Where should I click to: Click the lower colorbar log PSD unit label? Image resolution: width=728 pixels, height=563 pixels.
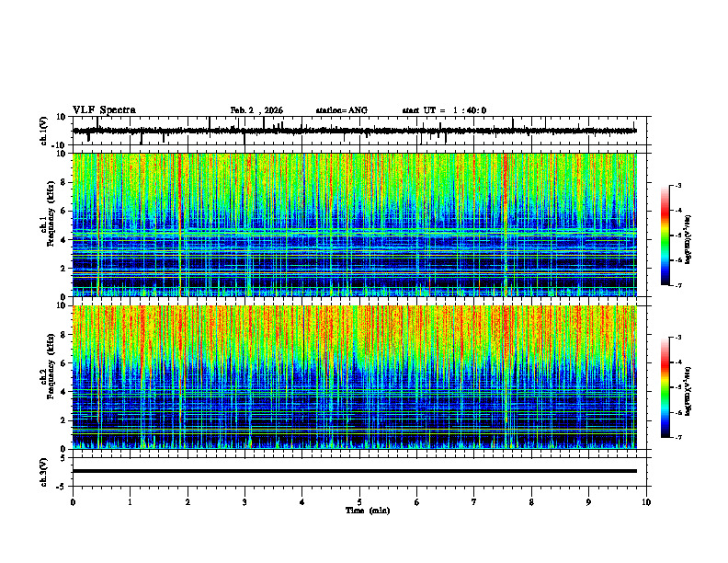pos(688,392)
